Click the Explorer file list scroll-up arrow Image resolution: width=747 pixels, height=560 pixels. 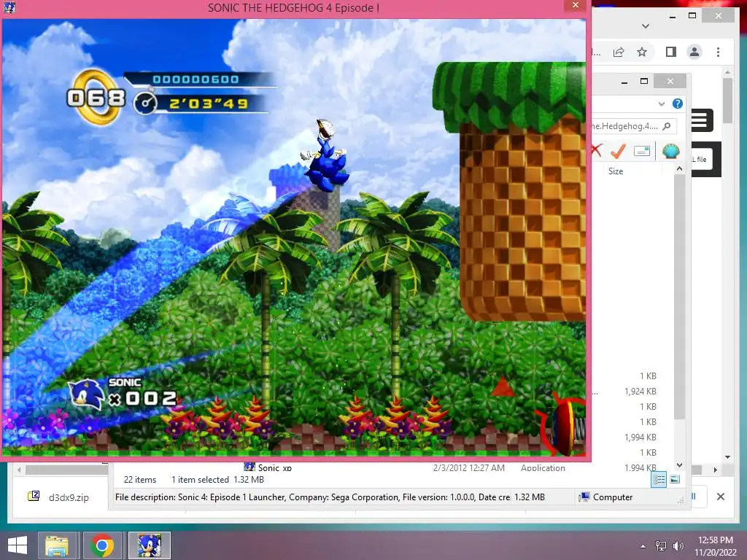tap(679, 168)
